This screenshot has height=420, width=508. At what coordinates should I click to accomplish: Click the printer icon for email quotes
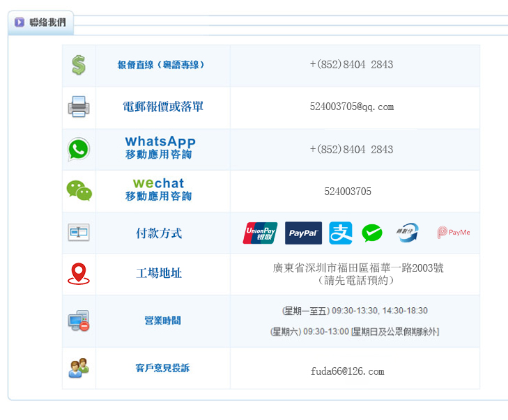[79, 107]
